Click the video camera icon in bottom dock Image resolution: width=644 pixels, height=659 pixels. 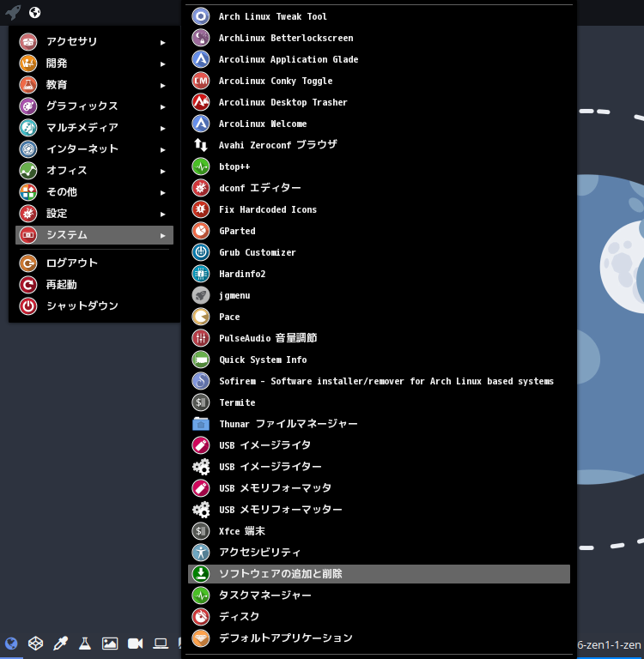click(x=136, y=644)
